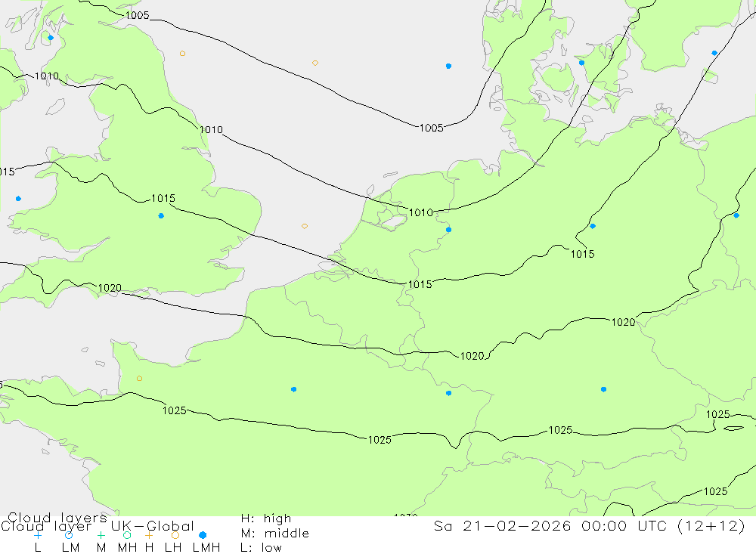
Task: Click the 1010 label at England's east coast
Action: click(211, 130)
